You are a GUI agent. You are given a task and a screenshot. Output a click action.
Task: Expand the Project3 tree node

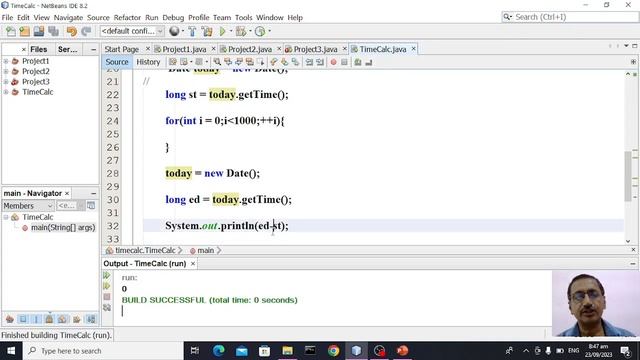(6, 82)
